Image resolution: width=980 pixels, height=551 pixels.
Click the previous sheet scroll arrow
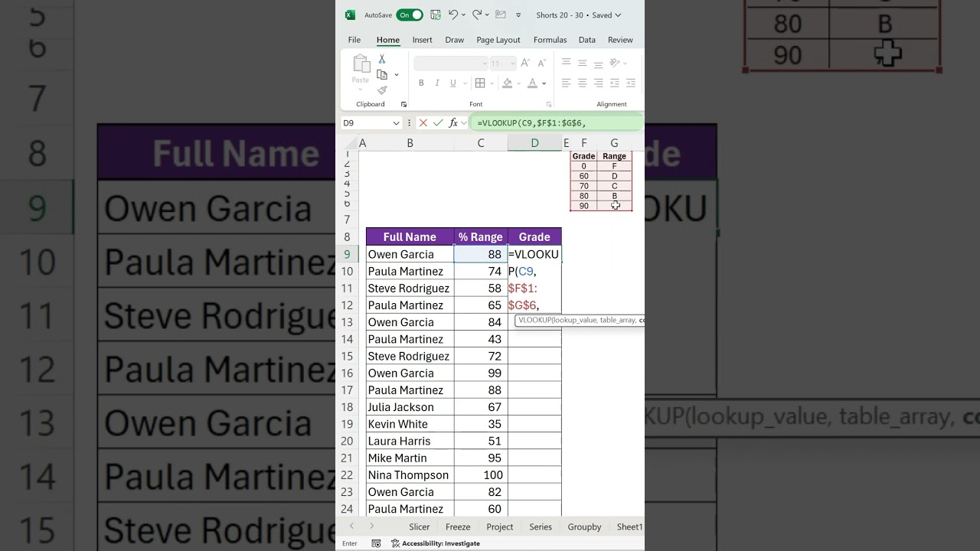[x=352, y=527]
